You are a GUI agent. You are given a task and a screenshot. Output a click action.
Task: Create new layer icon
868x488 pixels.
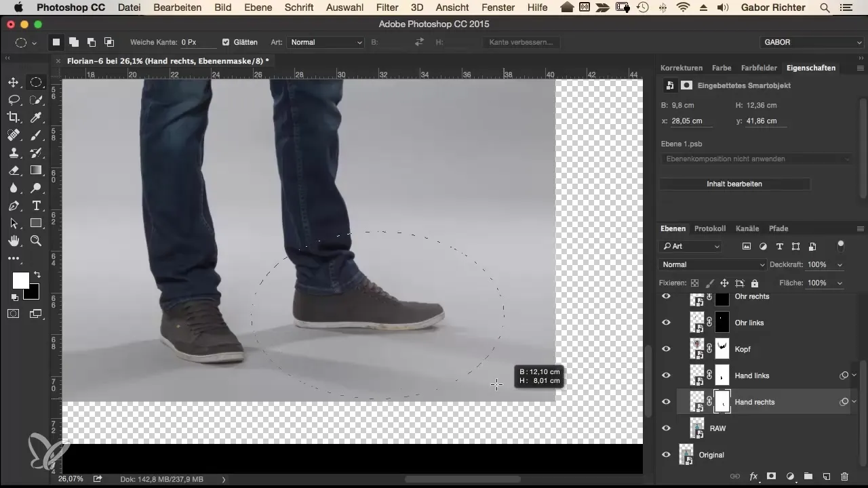(826, 476)
